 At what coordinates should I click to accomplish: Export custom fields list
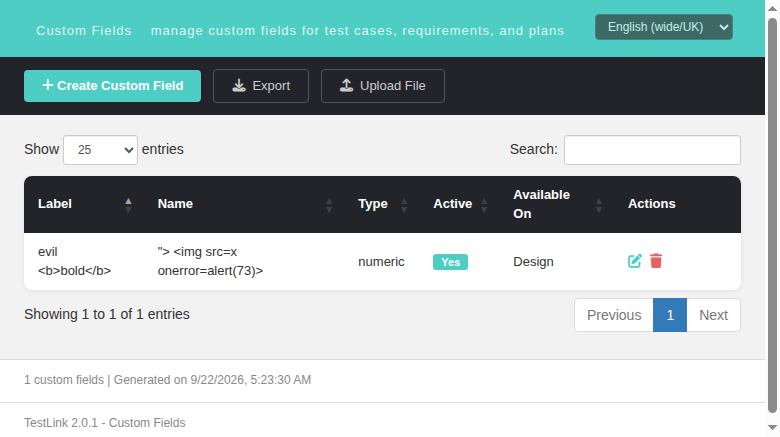pyautogui.click(x=261, y=86)
